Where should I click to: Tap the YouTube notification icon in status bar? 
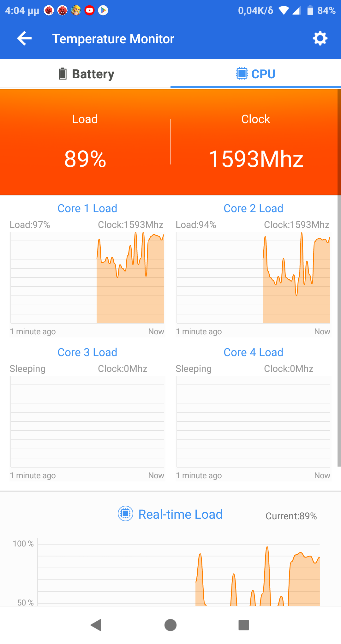point(89,10)
